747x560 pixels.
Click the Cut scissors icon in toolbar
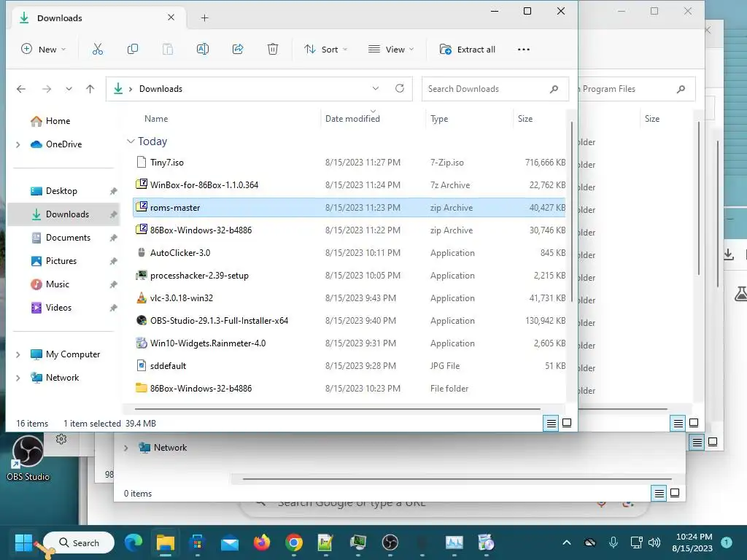98,49
